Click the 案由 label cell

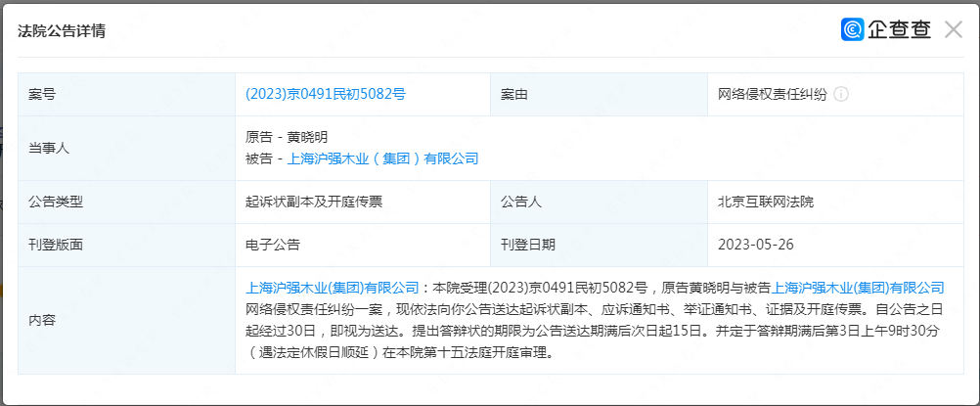(514, 95)
